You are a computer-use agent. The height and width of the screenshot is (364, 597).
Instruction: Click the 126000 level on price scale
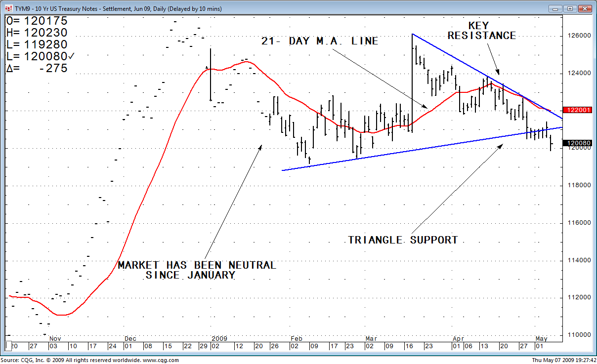[578, 36]
